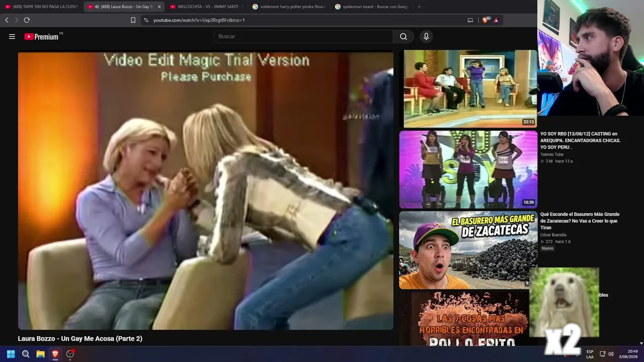644x362 pixels.
Task: Go forward with the browser forward arrow
Action: (17, 20)
